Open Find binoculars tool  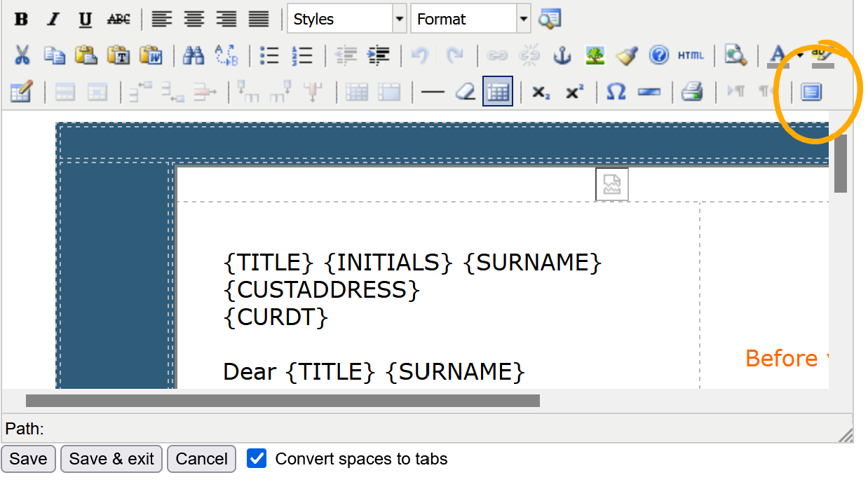tap(193, 55)
